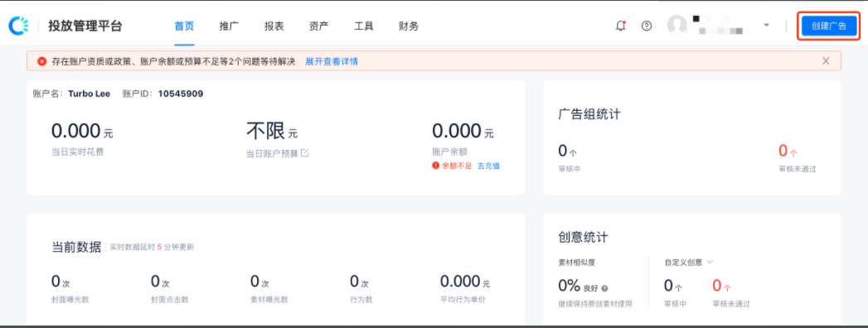This screenshot has height=328, width=868.
Task: Open the notifications bell
Action: pyautogui.click(x=621, y=26)
